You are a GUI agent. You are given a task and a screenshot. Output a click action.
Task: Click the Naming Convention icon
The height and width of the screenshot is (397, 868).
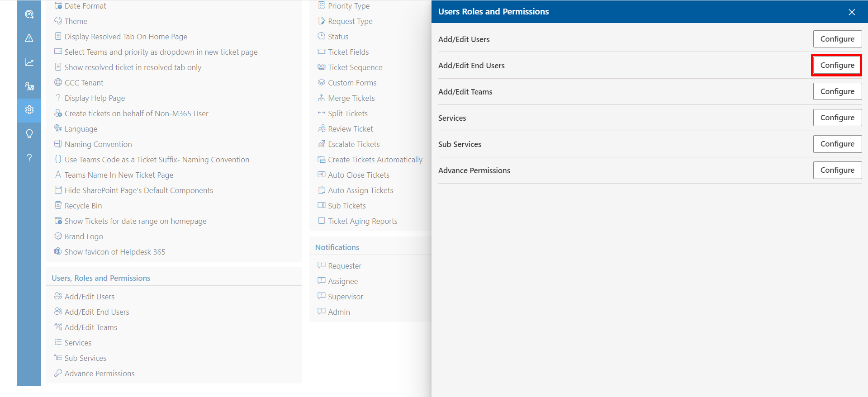(x=58, y=144)
